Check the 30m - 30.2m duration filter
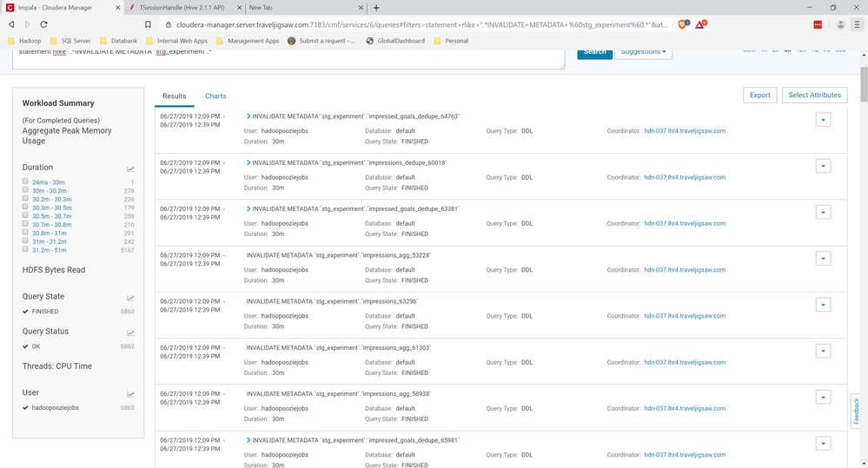This screenshot has height=468, width=868. (25, 190)
